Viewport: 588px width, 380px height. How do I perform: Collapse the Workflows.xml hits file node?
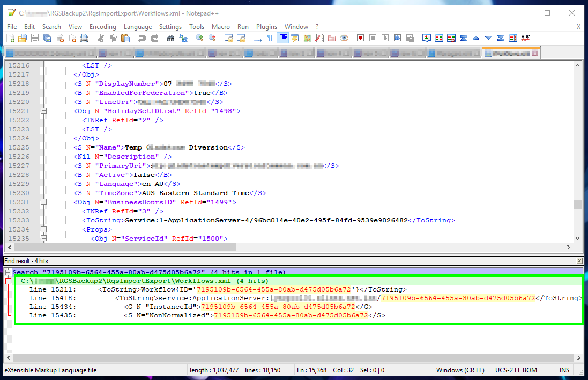(8, 281)
